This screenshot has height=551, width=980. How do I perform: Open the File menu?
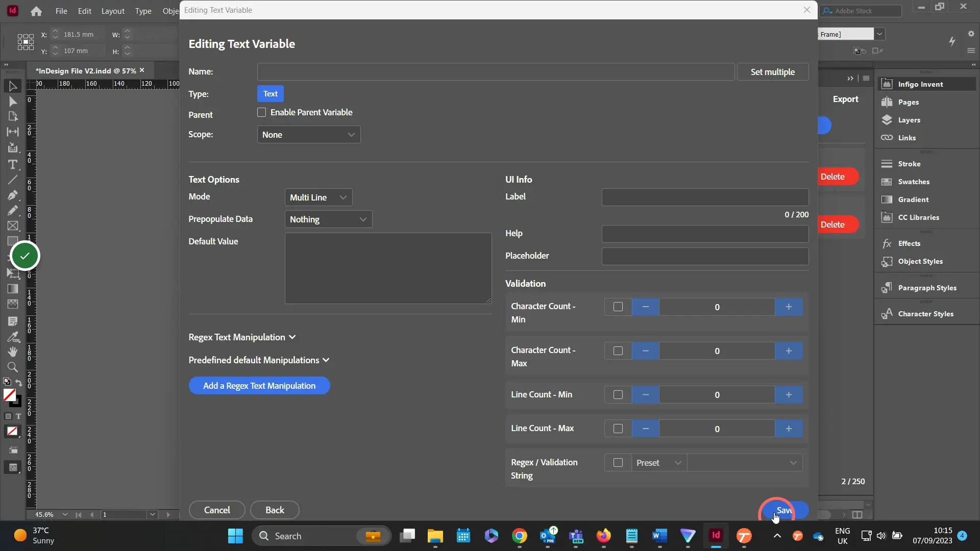tap(61, 11)
